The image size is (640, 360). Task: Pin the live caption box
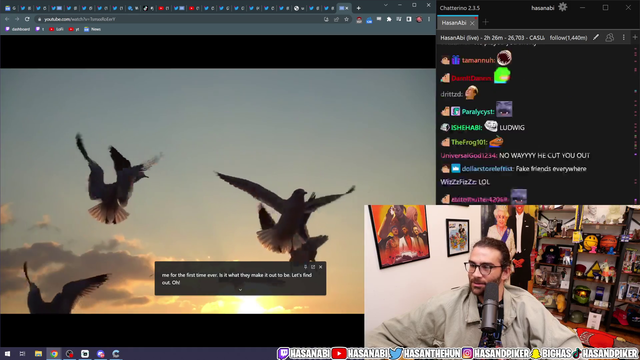pos(305,267)
